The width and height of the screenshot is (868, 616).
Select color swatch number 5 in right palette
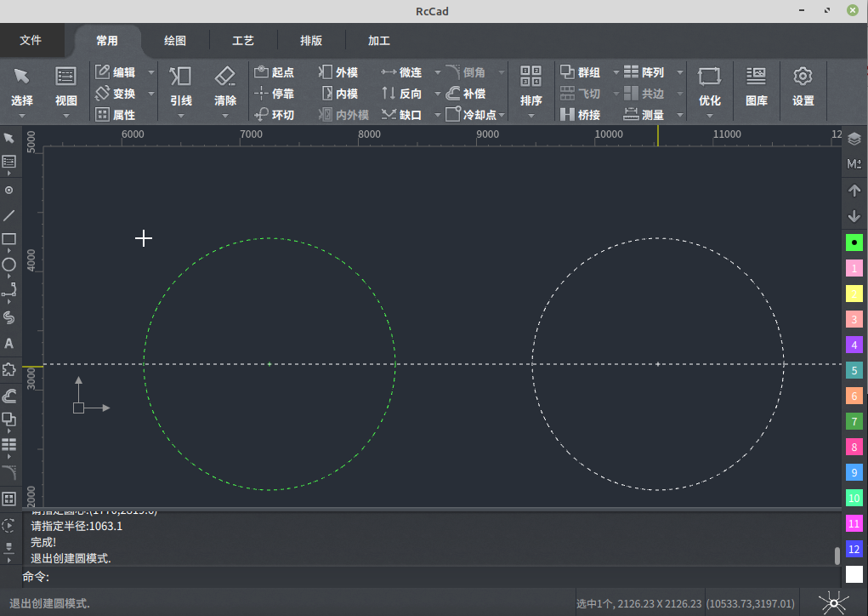pyautogui.click(x=854, y=370)
